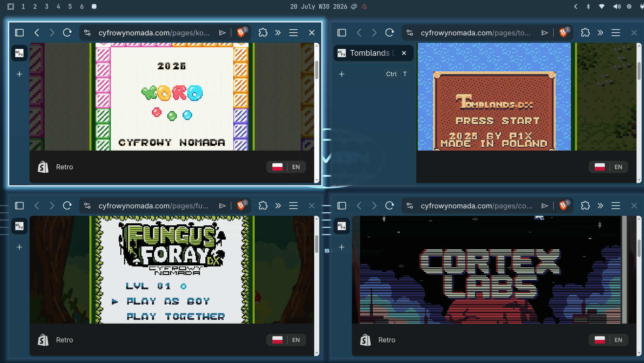Expand toolbar overflow chevrons in Koro window
The width and height of the screenshot is (644, 363).
[278, 33]
